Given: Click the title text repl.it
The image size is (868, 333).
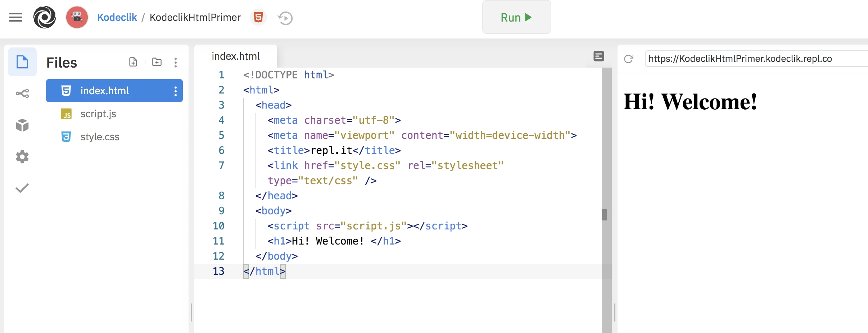Looking at the screenshot, I should (x=331, y=150).
